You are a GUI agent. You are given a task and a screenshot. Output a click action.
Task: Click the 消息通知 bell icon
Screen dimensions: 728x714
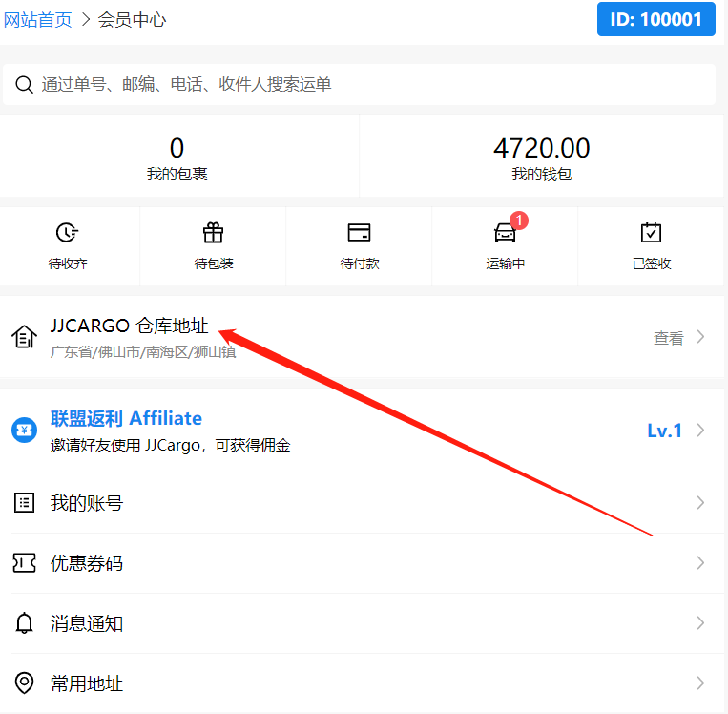[24, 623]
